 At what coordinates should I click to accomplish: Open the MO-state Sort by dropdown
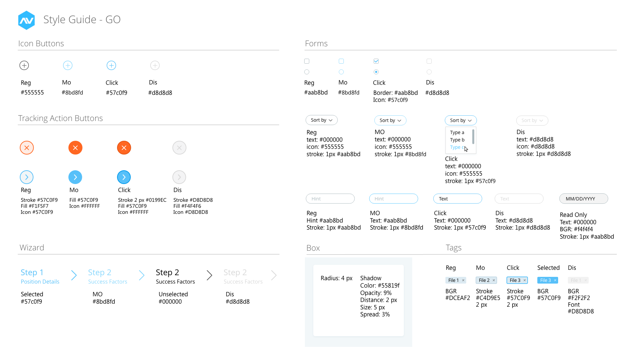click(390, 120)
